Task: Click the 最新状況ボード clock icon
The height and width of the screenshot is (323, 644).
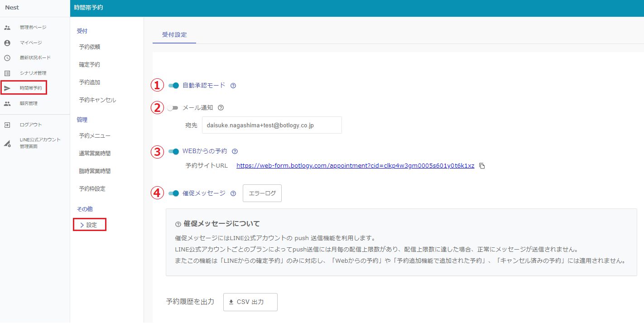Action: 7,58
